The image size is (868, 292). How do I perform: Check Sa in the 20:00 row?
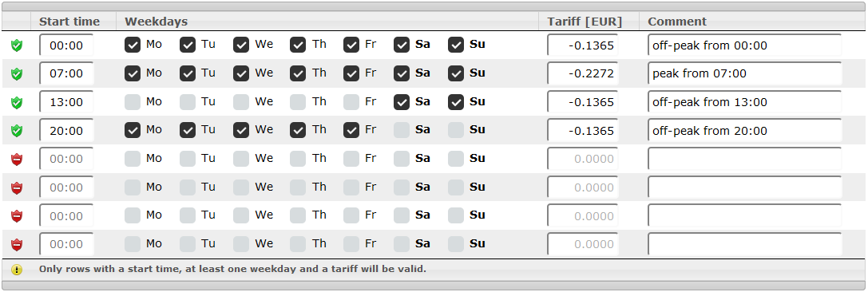click(x=402, y=130)
